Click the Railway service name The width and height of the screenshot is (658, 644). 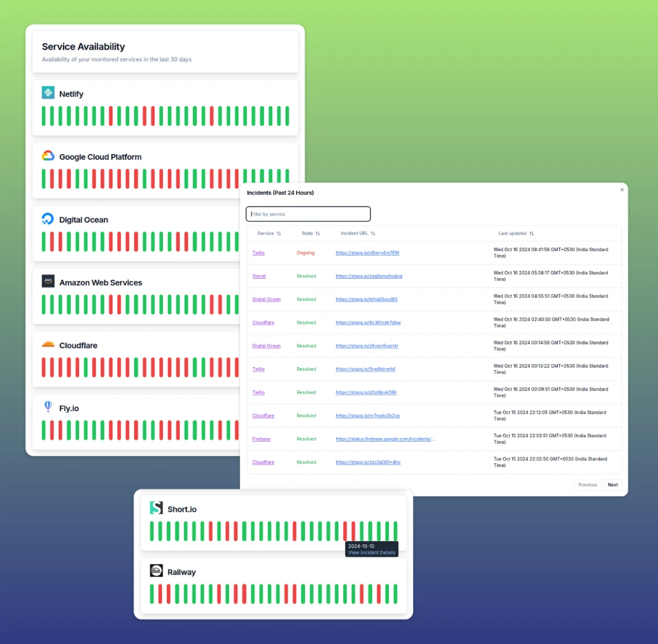181,572
